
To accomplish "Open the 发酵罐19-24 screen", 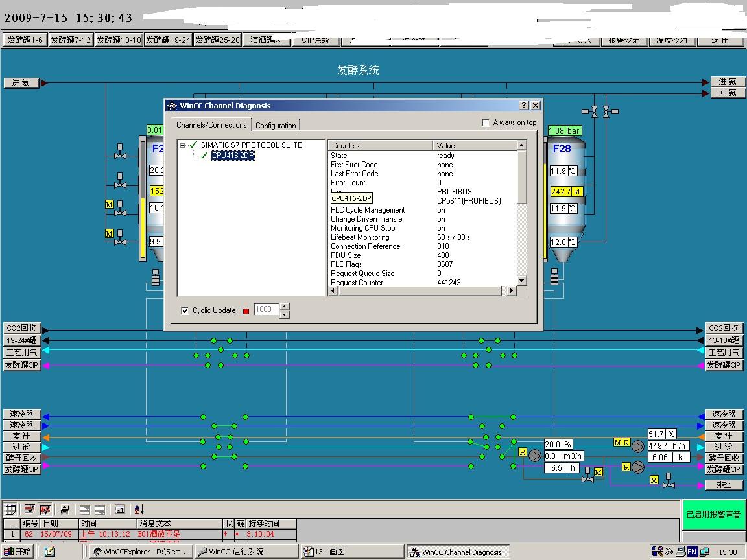I will pyautogui.click(x=168, y=40).
